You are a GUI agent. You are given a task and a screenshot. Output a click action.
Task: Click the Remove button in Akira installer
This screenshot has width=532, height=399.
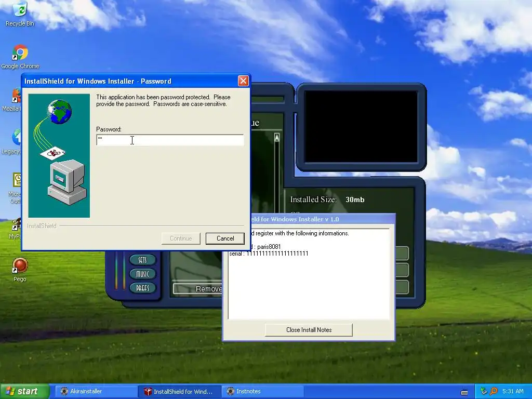[x=198, y=289]
